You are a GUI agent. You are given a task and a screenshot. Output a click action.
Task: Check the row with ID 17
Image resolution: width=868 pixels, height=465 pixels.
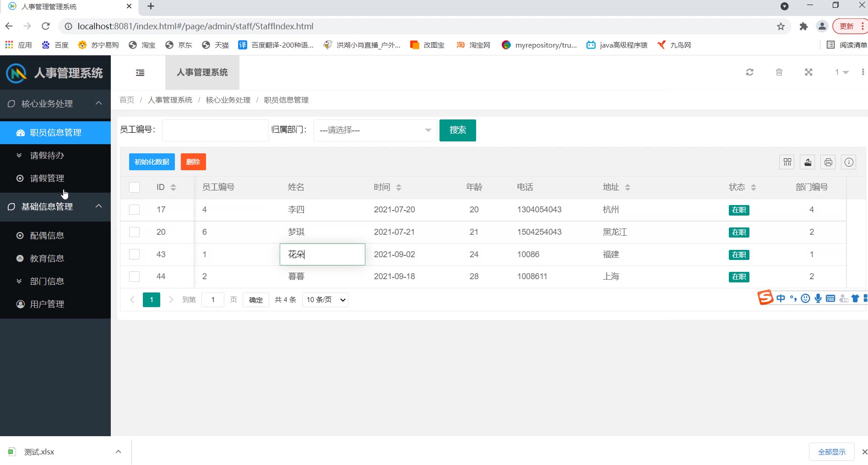pos(134,210)
